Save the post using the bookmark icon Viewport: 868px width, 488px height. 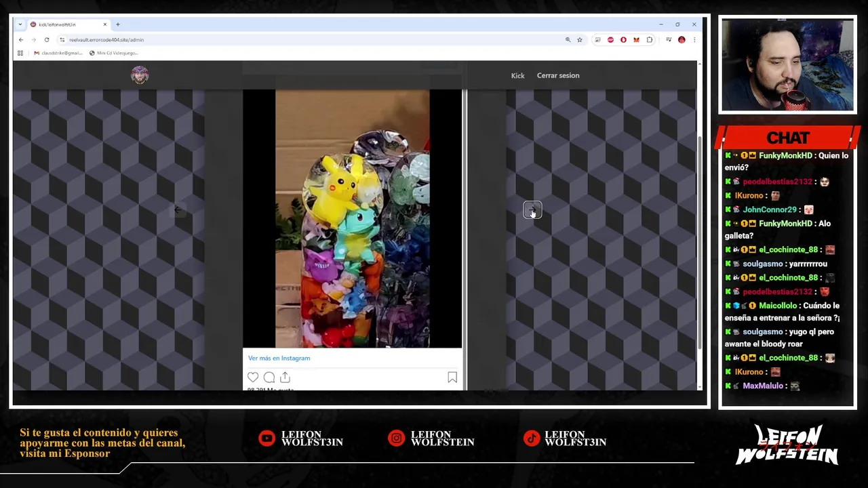[x=452, y=378]
